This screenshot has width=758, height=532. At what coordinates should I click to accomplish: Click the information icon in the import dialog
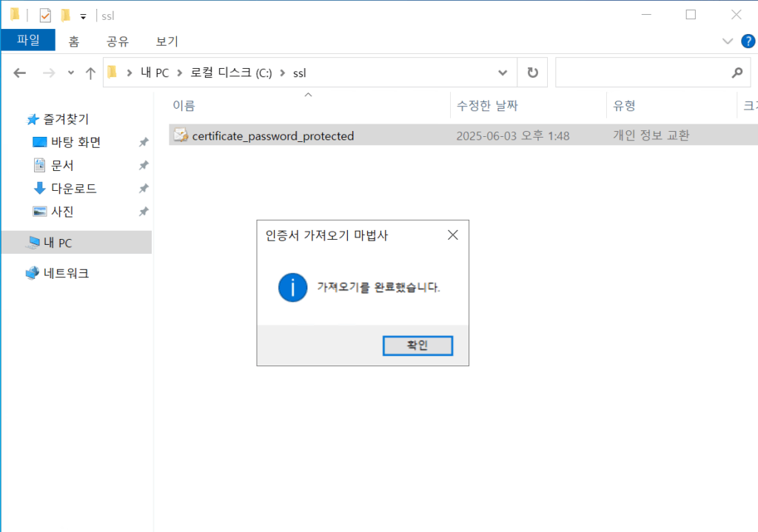(x=293, y=288)
